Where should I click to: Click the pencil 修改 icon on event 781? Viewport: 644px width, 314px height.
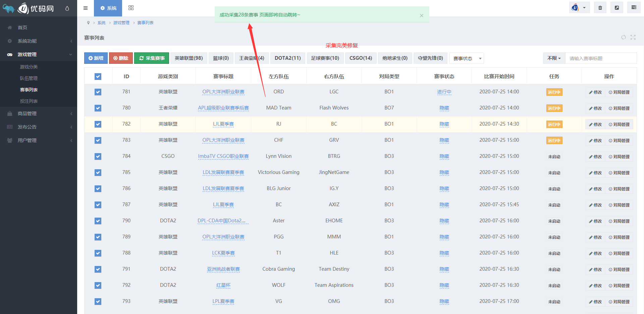595,92
